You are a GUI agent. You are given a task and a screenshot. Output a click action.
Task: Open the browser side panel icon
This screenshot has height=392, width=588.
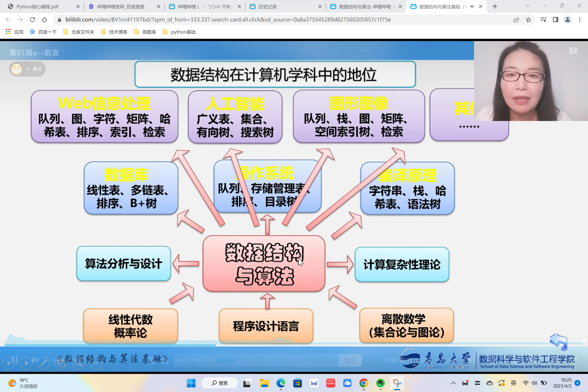pyautogui.click(x=555, y=19)
